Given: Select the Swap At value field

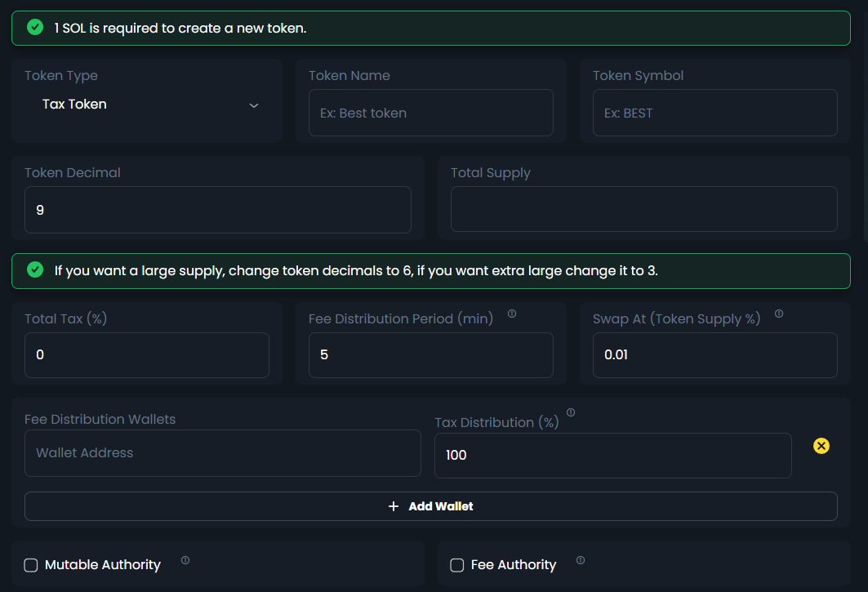Looking at the screenshot, I should click(x=714, y=355).
